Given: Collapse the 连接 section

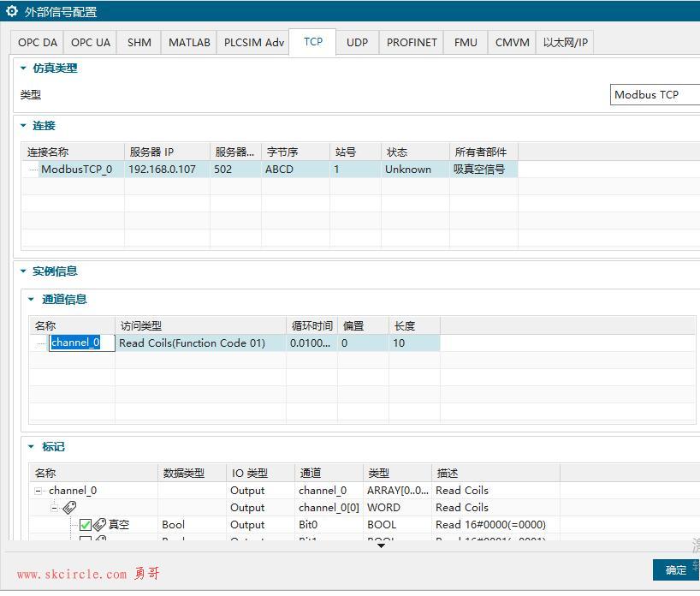Looking at the screenshot, I should [x=23, y=126].
